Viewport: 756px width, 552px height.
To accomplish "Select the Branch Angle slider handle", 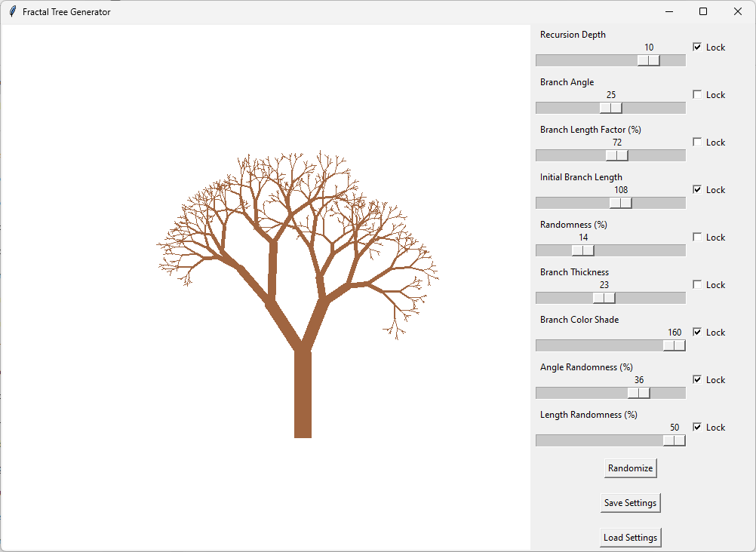I will 610,107.
